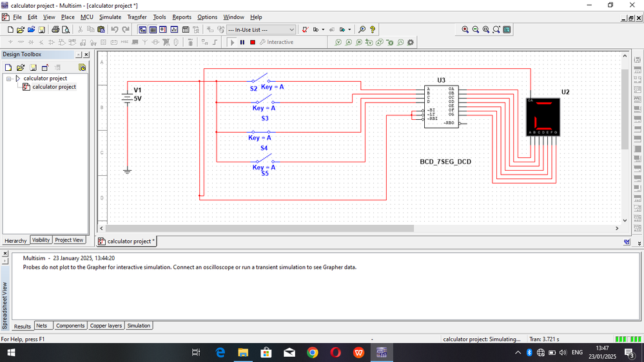Click the Help question mark icon
Image resolution: width=644 pixels, height=362 pixels.
[x=373, y=30]
